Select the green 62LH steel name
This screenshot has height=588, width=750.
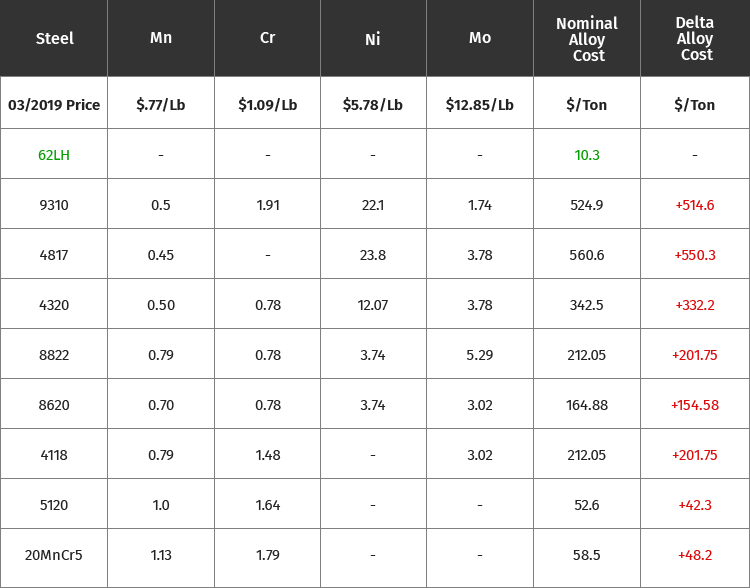tap(54, 155)
